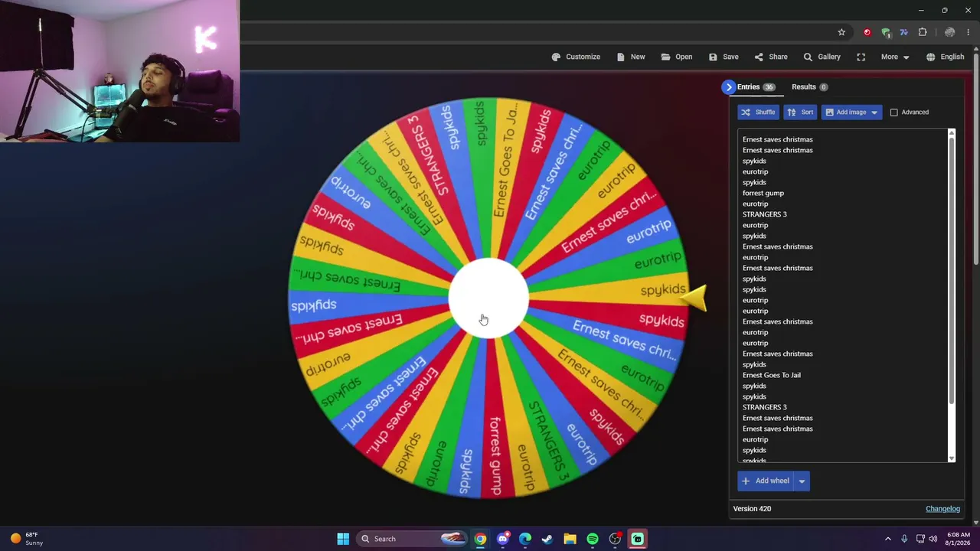Switch to Google Chrome in the taskbar
980x551 pixels.
[480, 539]
